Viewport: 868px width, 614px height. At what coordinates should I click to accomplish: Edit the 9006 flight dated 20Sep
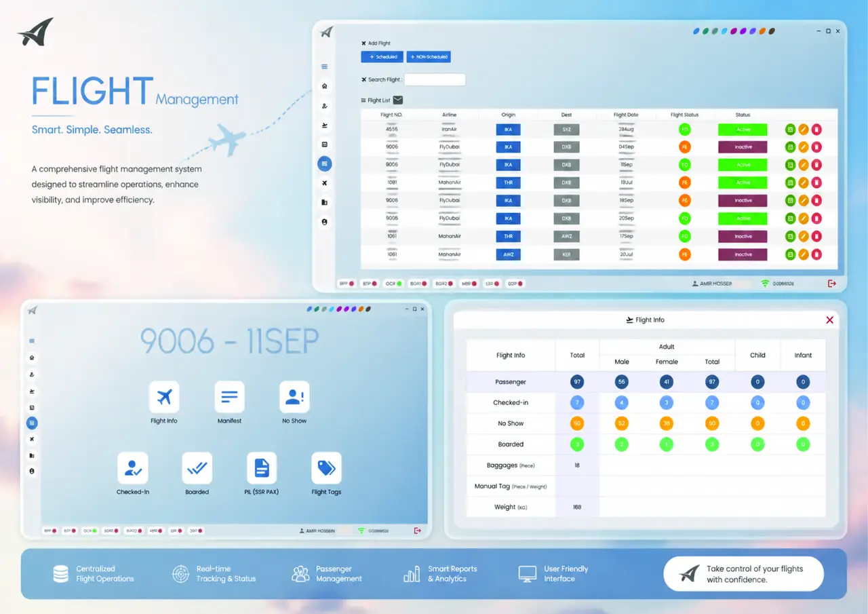tap(803, 218)
